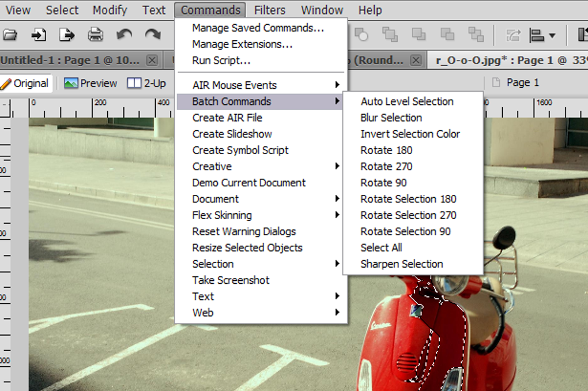
Task: Choose Resize Selected Objects
Action: click(x=260, y=247)
